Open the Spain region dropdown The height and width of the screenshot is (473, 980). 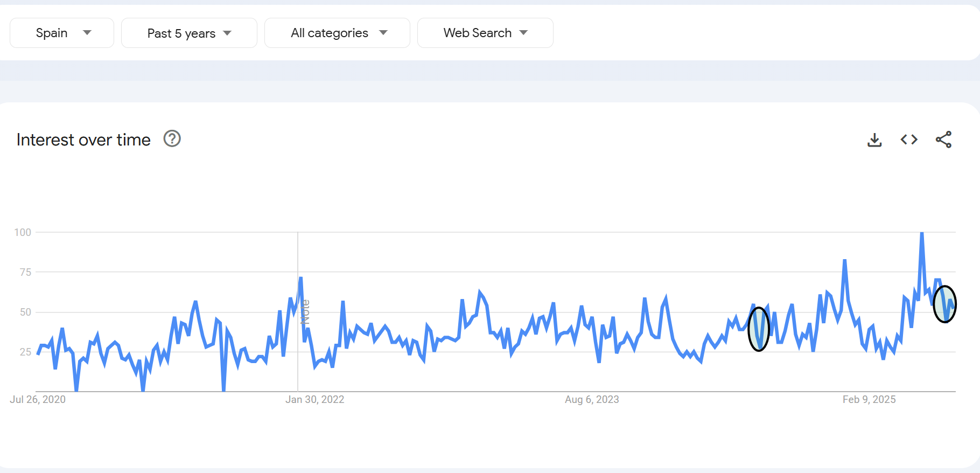pos(62,33)
